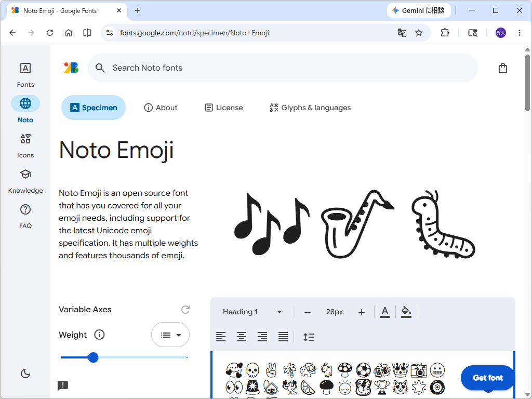Switch to the License tab

[224, 108]
